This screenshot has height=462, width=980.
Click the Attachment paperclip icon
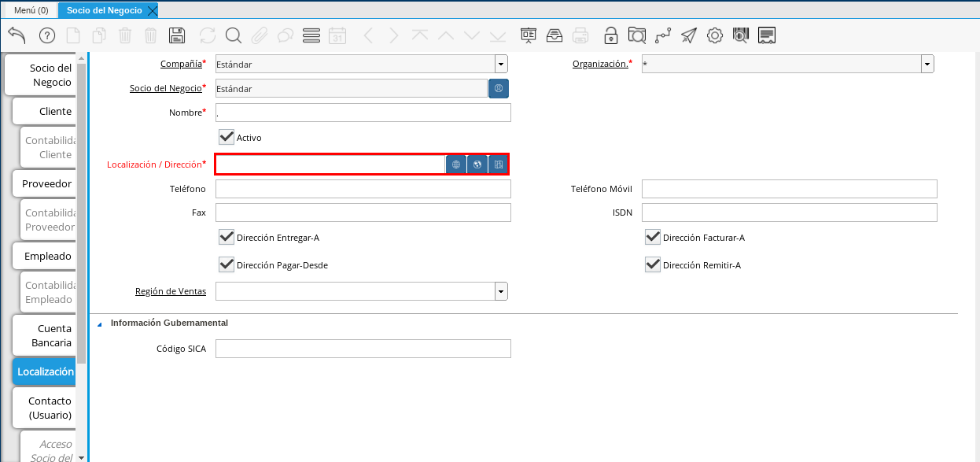click(260, 35)
